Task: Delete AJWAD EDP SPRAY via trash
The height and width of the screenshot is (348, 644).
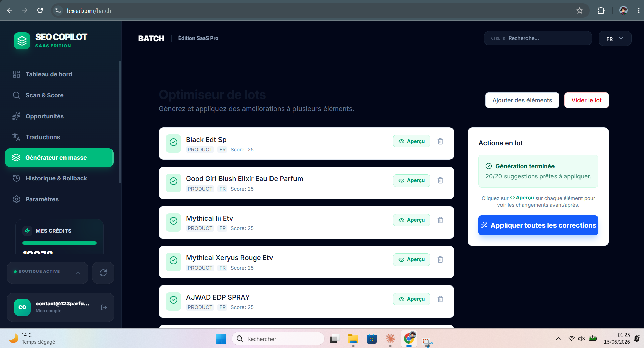Action: (440, 299)
